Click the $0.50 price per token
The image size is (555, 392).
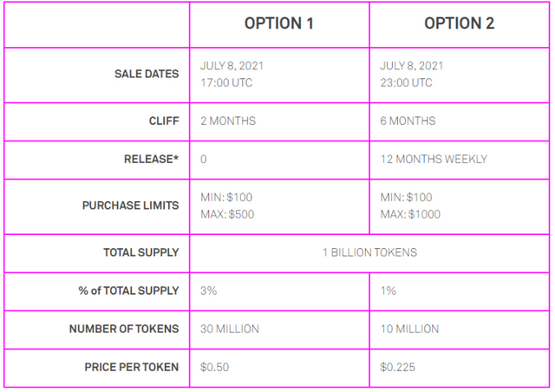pyautogui.click(x=214, y=367)
